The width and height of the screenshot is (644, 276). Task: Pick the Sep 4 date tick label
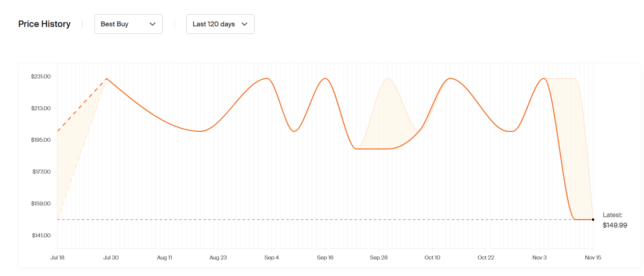(271, 258)
